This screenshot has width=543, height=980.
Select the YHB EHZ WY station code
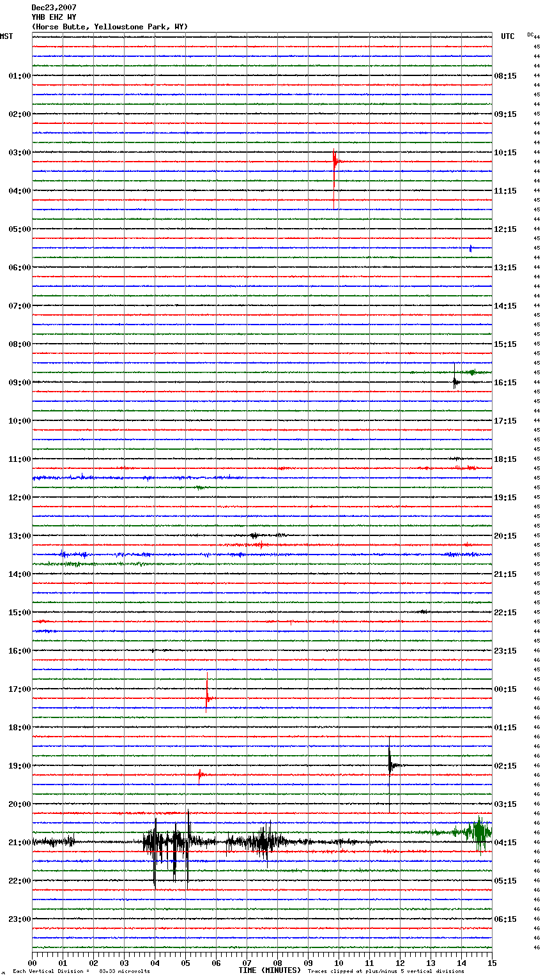click(54, 17)
